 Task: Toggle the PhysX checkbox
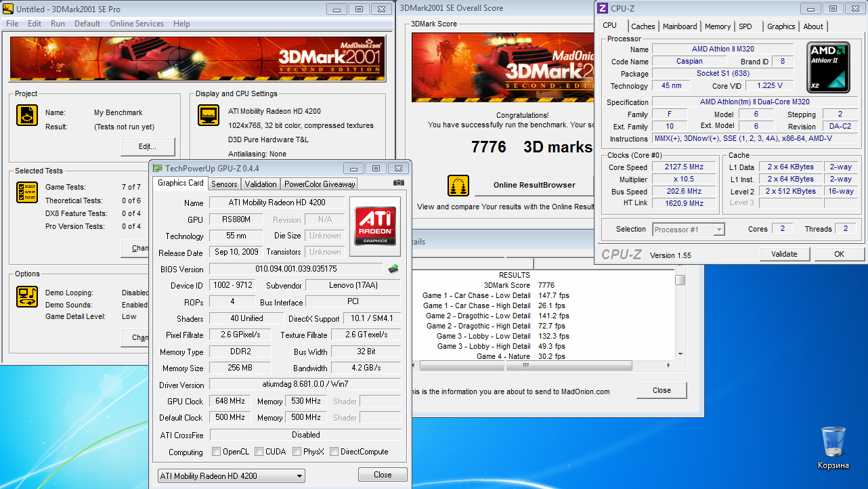tap(297, 452)
